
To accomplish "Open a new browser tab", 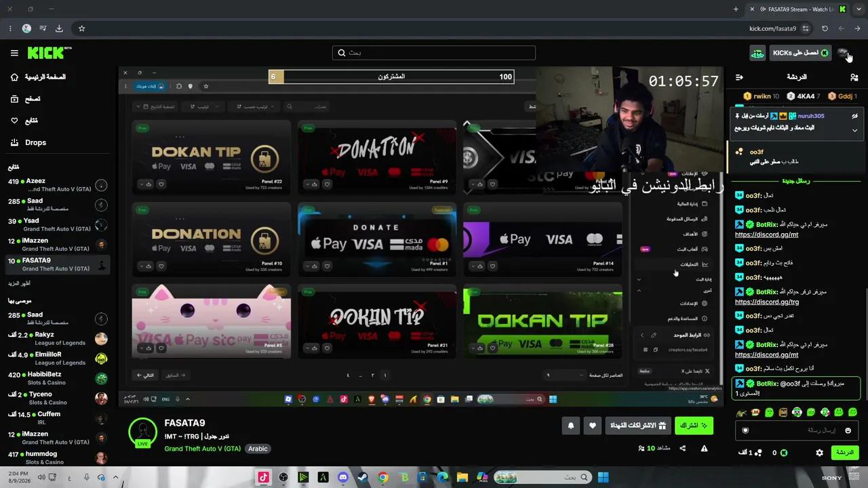I will (736, 9).
